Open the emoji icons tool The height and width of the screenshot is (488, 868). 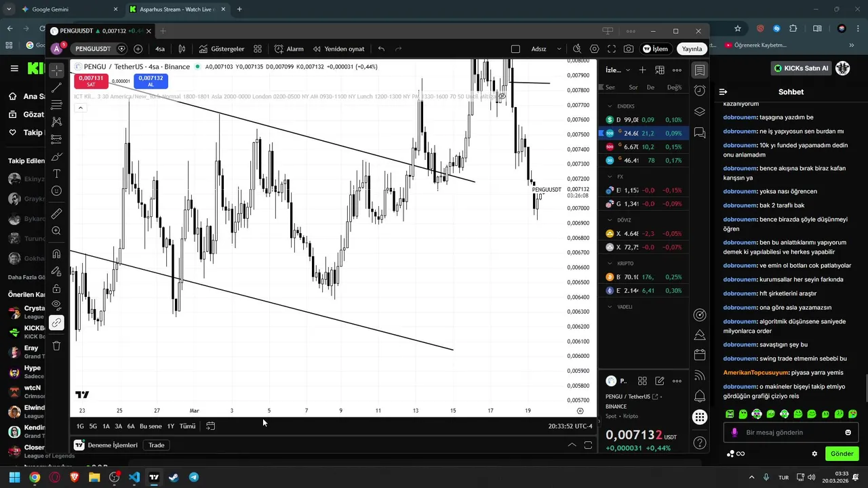pyautogui.click(x=57, y=191)
